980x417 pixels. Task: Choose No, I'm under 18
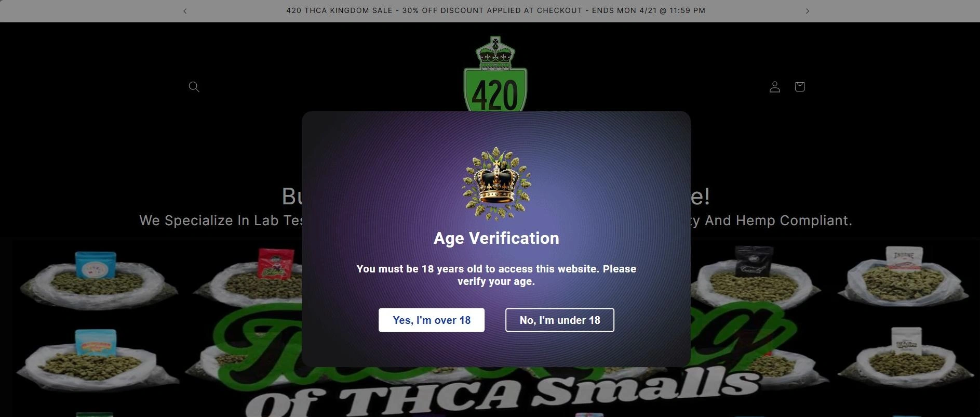point(559,320)
